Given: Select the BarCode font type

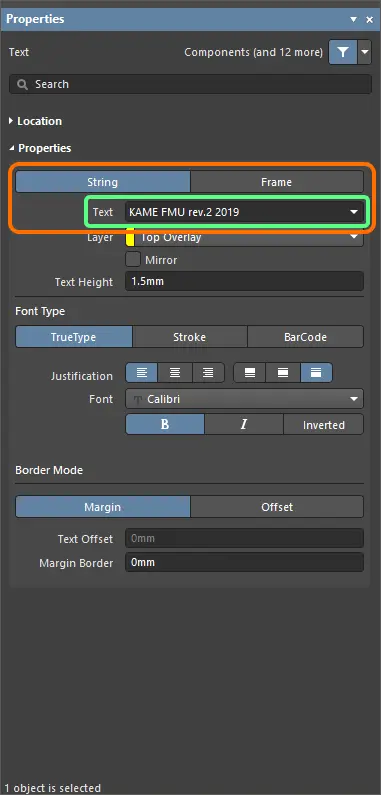Looking at the screenshot, I should click(x=305, y=337).
